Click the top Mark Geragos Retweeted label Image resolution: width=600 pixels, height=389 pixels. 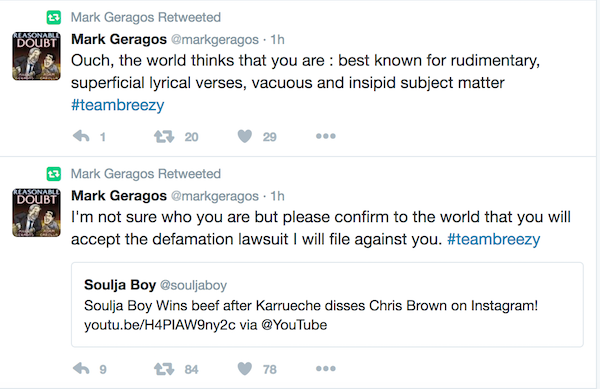146,17
